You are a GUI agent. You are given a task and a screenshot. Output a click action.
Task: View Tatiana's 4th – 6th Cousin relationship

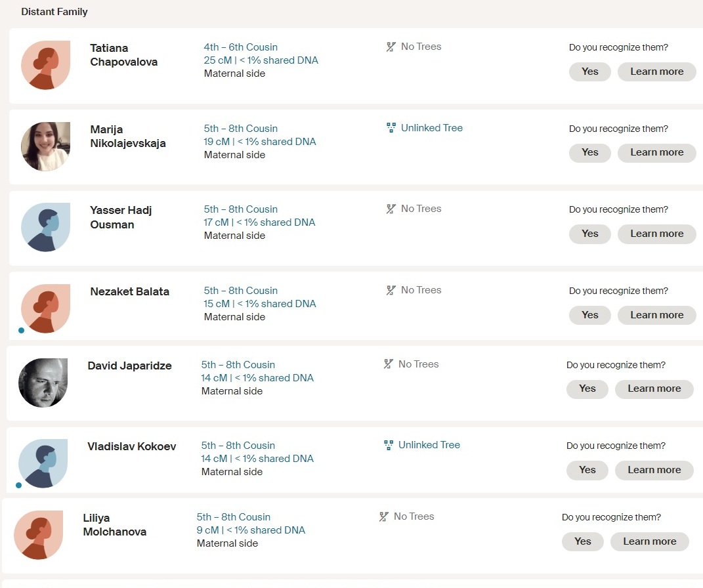pos(240,47)
